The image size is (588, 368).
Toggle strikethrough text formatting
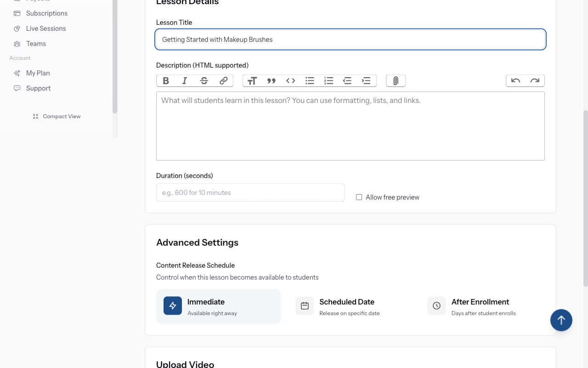tap(204, 80)
